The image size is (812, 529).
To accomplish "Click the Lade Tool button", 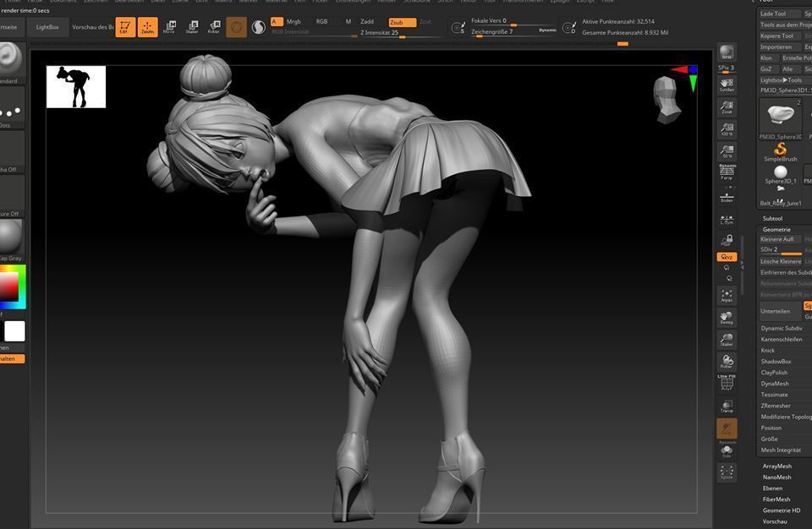I will 778,14.
